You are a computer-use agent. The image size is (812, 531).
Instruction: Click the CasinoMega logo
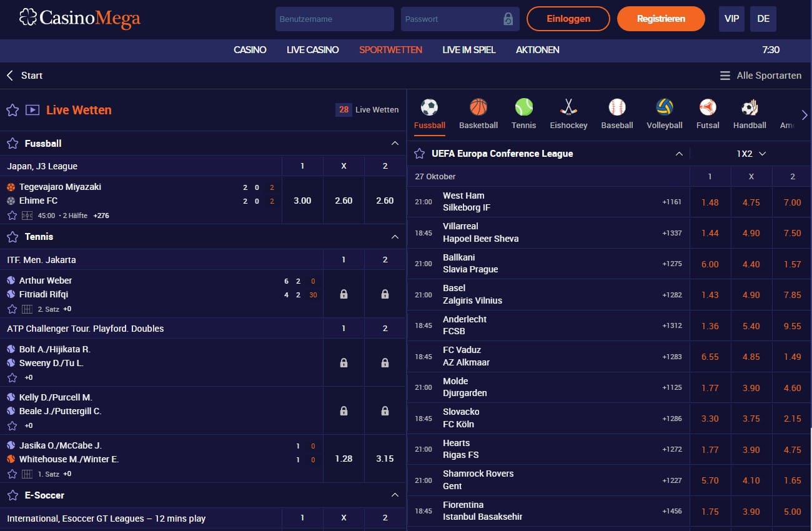(x=80, y=18)
